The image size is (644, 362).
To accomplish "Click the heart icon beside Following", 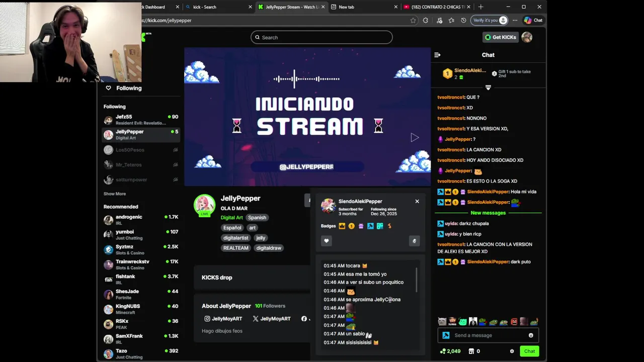I will coord(108,88).
